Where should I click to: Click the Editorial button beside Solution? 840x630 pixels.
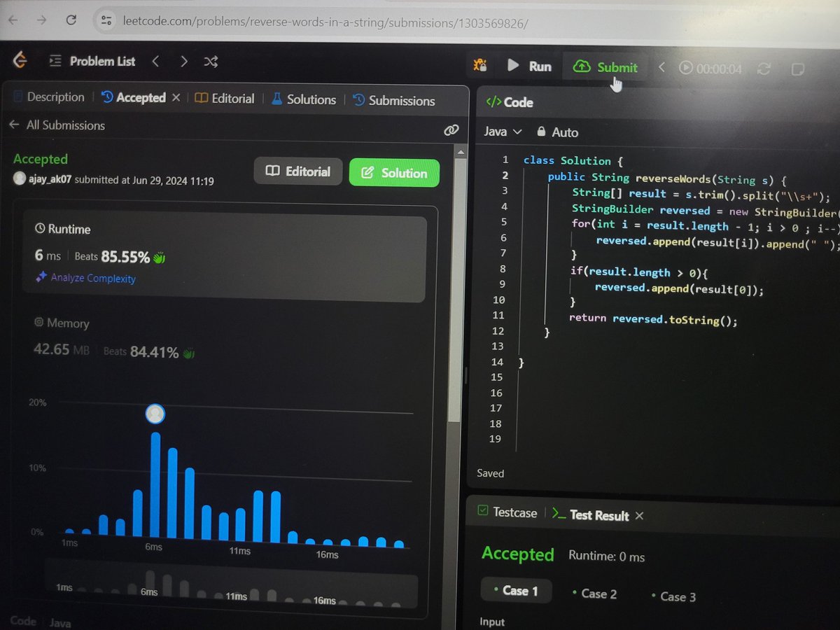[x=298, y=171]
